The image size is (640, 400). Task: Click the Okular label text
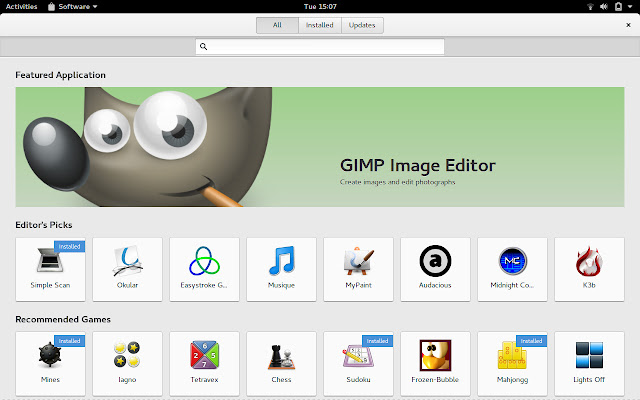click(x=127, y=285)
